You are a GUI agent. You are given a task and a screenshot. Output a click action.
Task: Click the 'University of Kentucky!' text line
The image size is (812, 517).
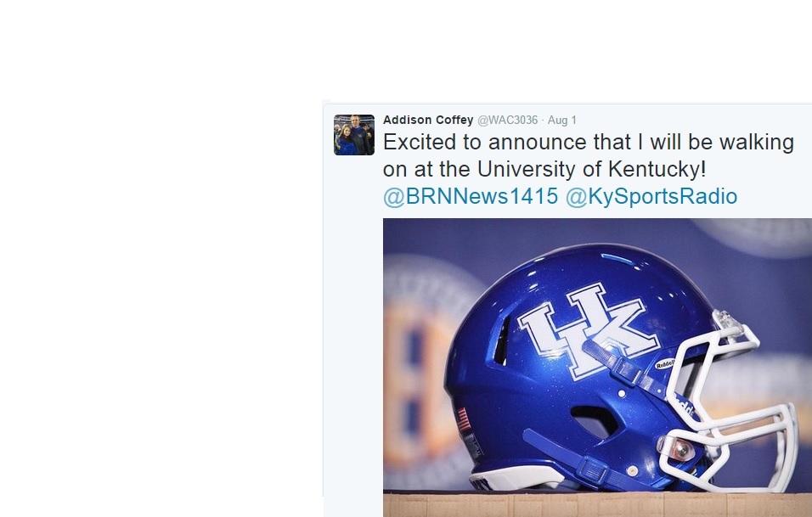coord(591,169)
